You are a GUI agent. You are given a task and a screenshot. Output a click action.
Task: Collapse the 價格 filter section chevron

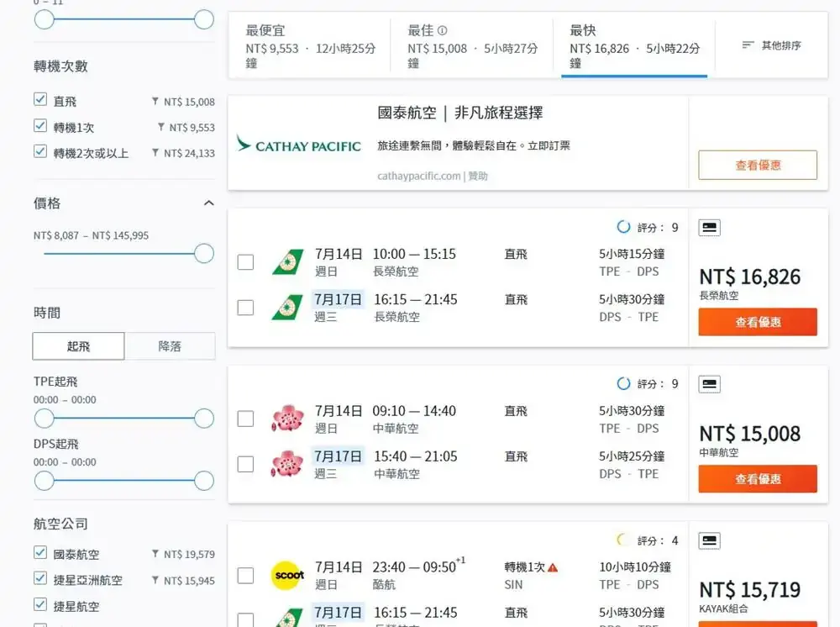click(209, 203)
